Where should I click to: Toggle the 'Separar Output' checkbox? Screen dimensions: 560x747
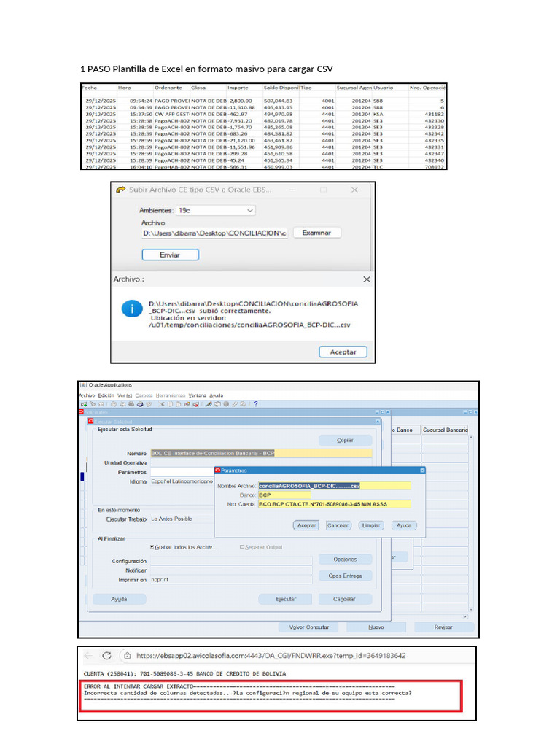coord(242,547)
